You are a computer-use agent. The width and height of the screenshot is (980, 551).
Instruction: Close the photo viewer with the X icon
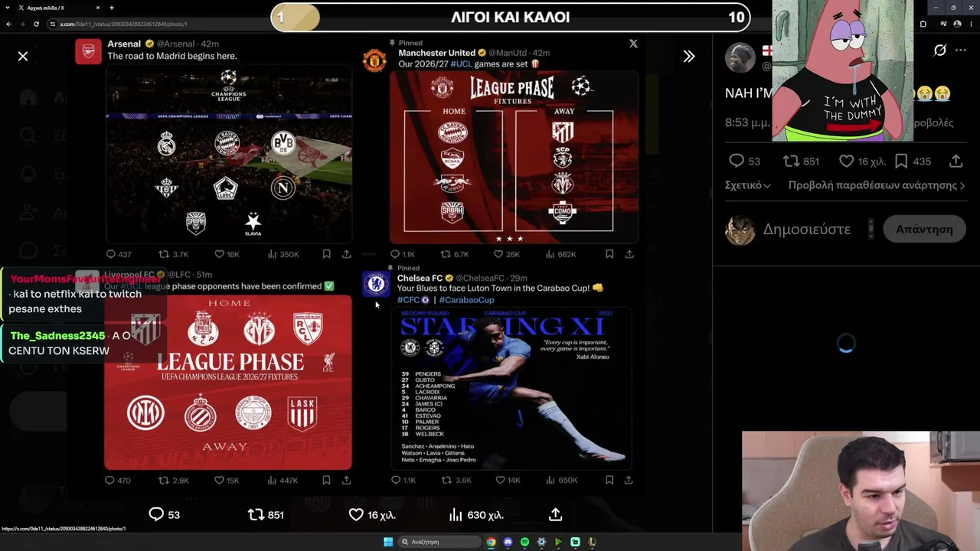click(23, 56)
